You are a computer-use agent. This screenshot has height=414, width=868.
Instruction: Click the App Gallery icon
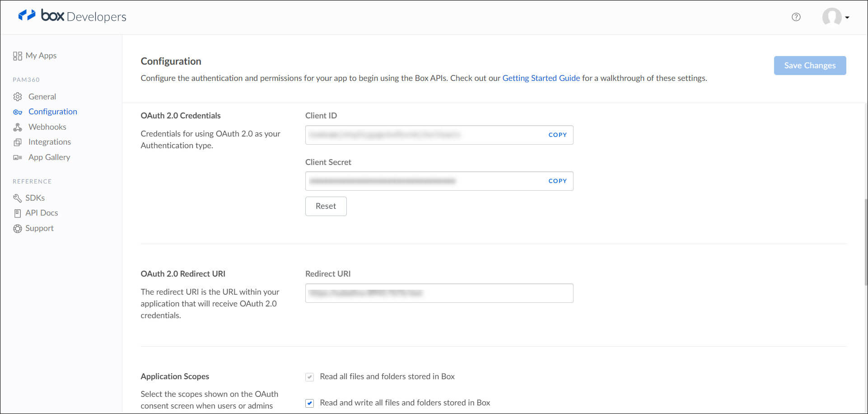click(x=18, y=157)
